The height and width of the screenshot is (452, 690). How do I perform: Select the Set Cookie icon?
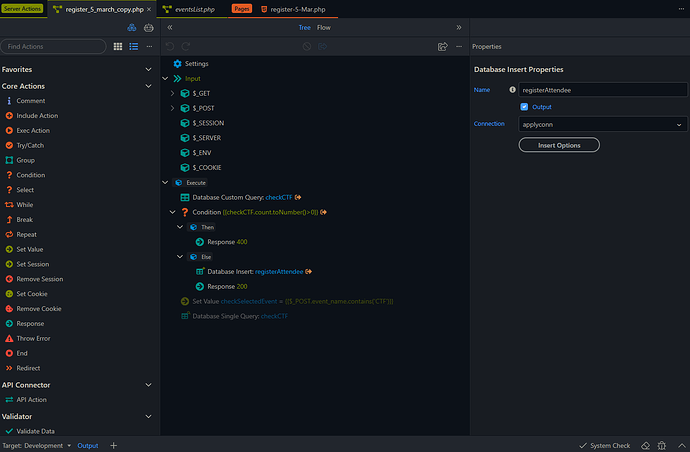point(9,294)
